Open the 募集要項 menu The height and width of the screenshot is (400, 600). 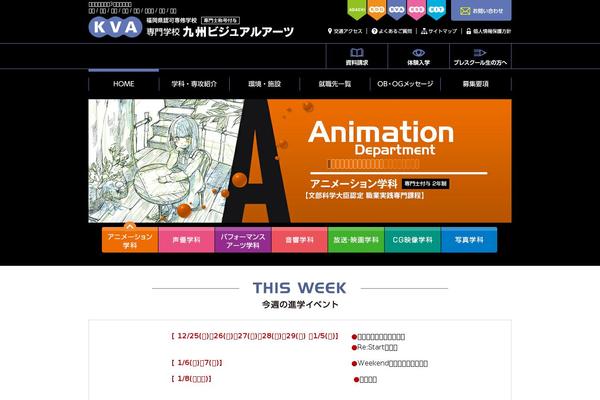click(476, 84)
